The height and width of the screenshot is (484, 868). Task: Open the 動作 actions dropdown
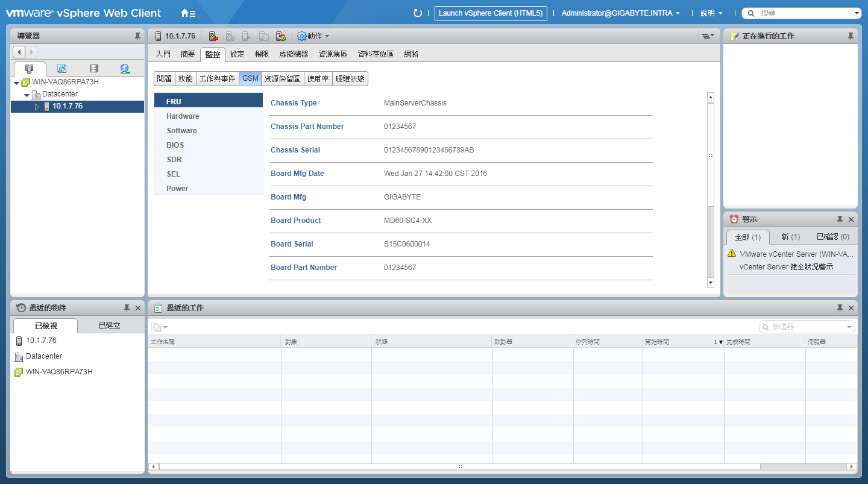pos(318,36)
